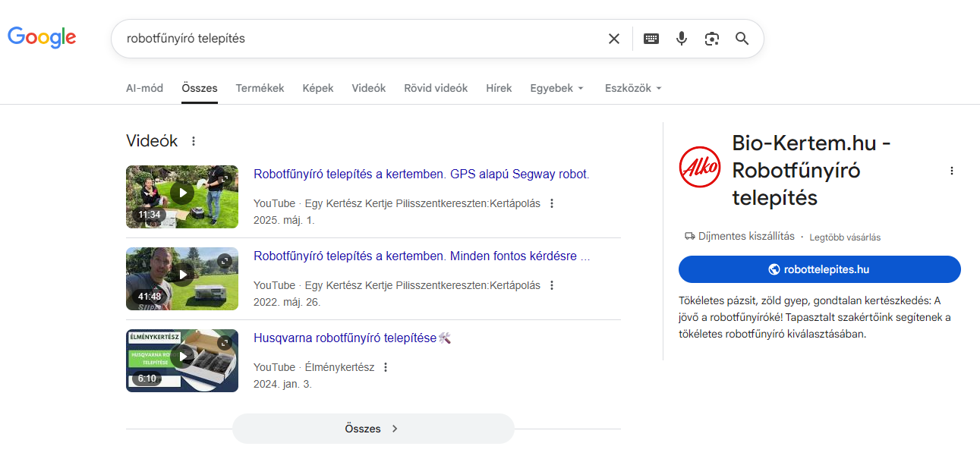Open the on-screen keyboard input tool

(x=651, y=39)
